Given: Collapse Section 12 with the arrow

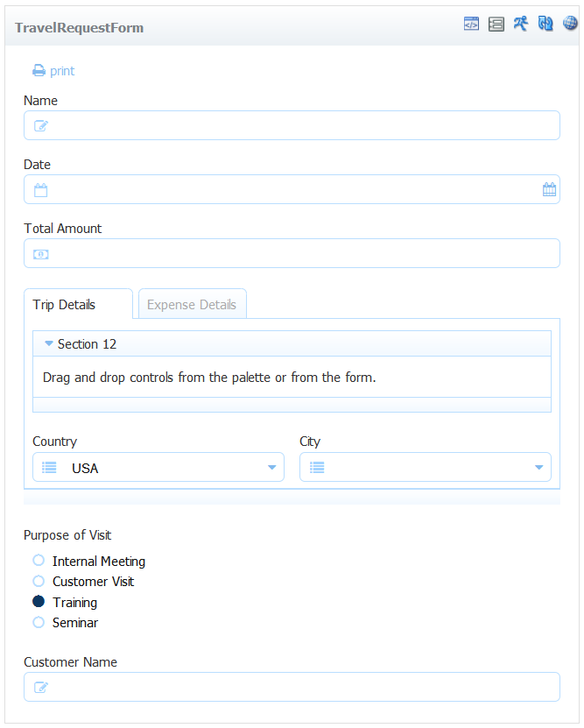Looking at the screenshot, I should pos(49,343).
